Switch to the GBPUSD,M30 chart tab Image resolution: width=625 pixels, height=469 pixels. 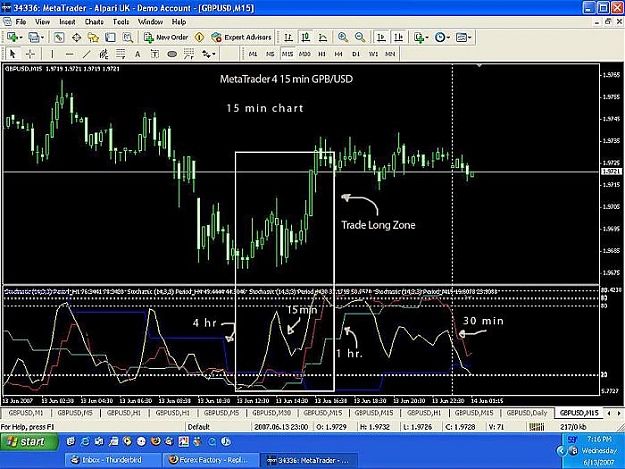(271, 413)
